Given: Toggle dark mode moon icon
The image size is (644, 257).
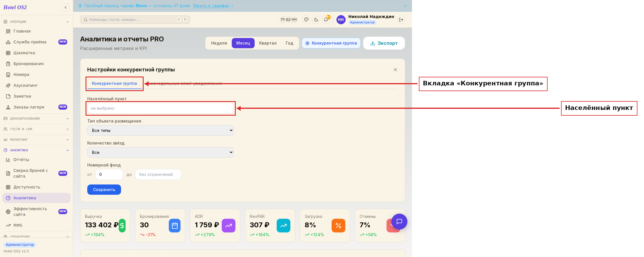Looking at the screenshot, I should [x=316, y=20].
